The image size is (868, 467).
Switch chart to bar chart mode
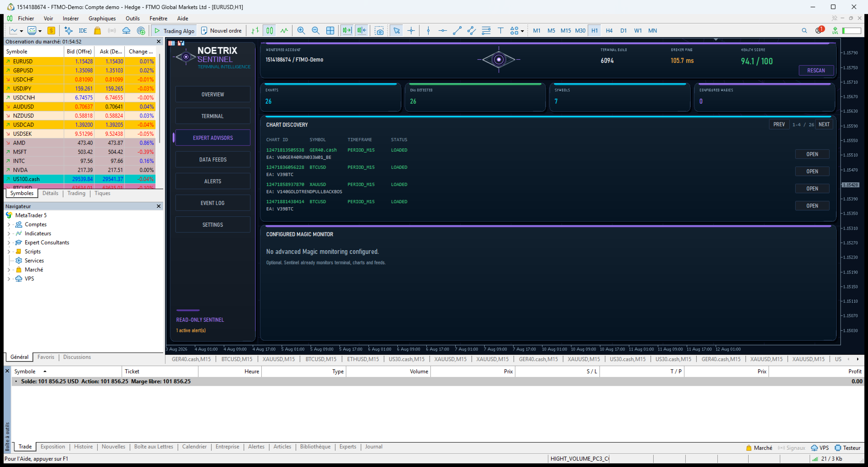255,30
